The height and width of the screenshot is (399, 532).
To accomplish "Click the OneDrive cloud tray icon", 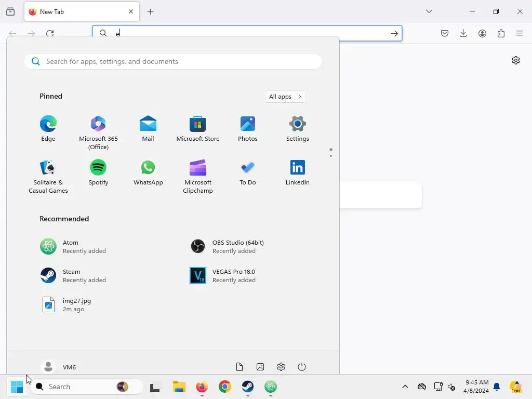I will (422, 387).
